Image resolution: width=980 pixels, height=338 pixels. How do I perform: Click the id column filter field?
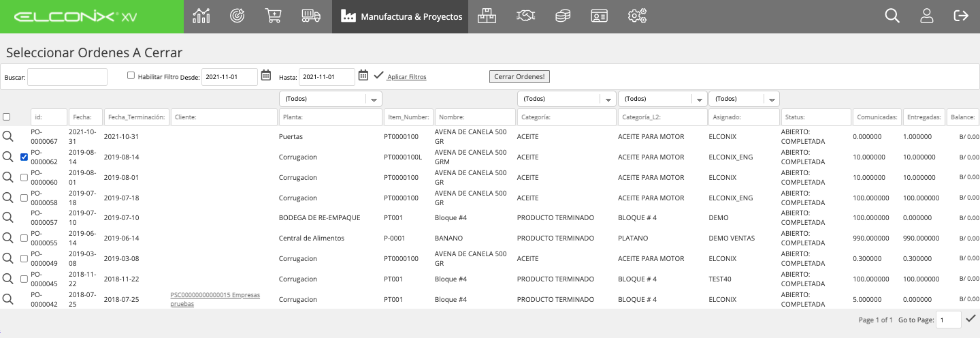tap(49, 117)
